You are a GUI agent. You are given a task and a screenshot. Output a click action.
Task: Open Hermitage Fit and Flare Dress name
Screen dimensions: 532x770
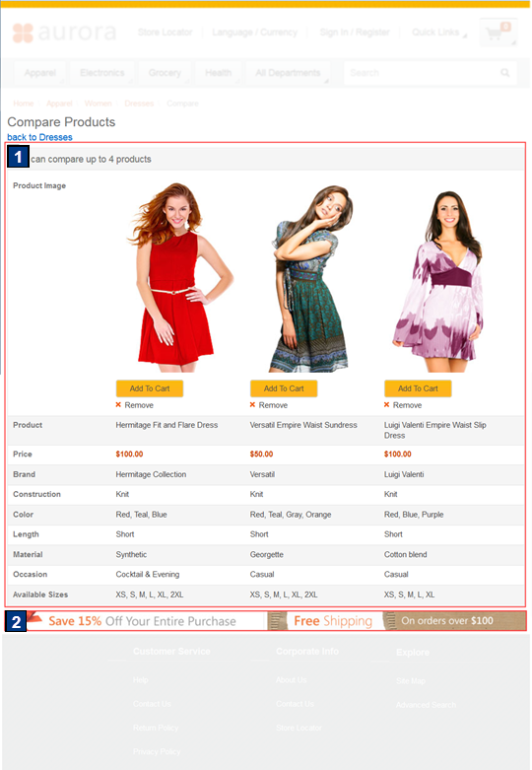click(x=166, y=425)
